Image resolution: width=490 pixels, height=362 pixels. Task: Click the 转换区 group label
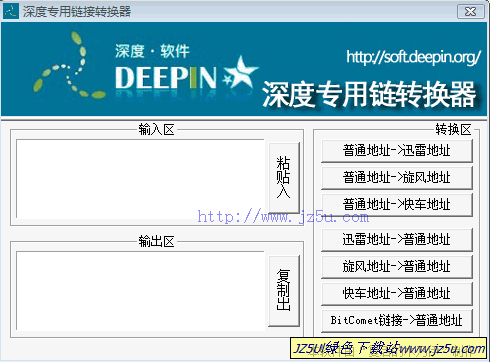tap(453, 129)
